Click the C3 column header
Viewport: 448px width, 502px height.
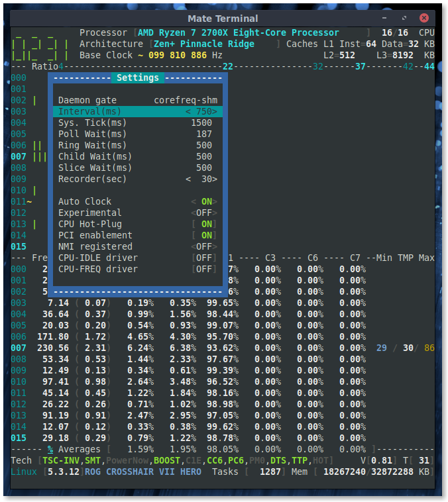[x=270, y=258]
